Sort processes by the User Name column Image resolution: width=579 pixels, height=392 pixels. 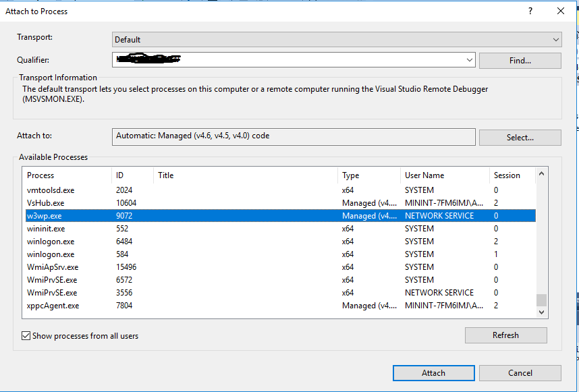tap(423, 175)
